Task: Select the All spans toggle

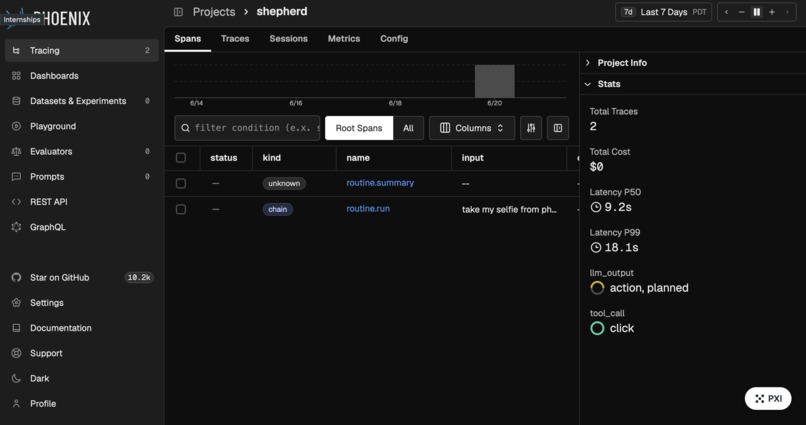Action: click(408, 128)
